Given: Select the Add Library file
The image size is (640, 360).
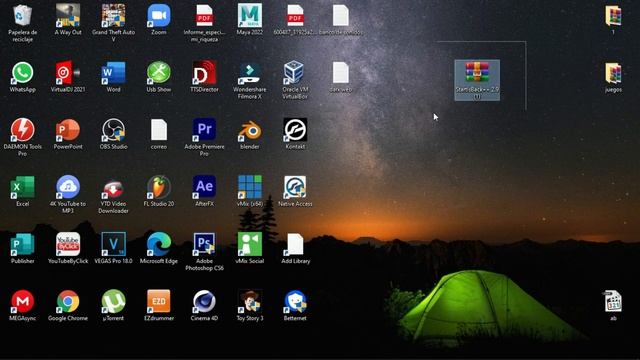Looking at the screenshot, I should pos(295,244).
